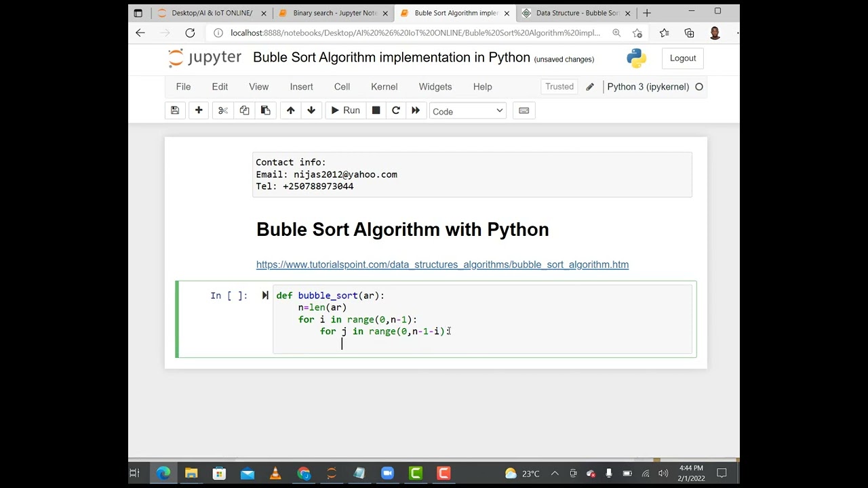Add this page to favorites star icon
The image size is (868, 488).
637,33
